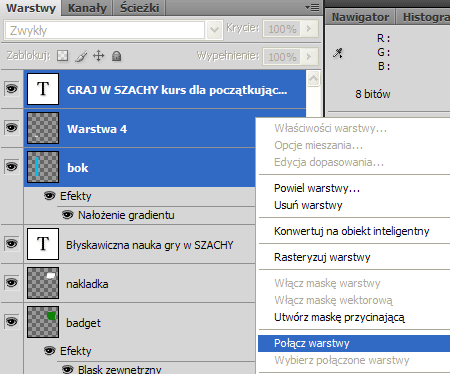Toggle Nałożenie gradientu effect visibility
Viewport: 450px width, 374px height.
point(68,215)
